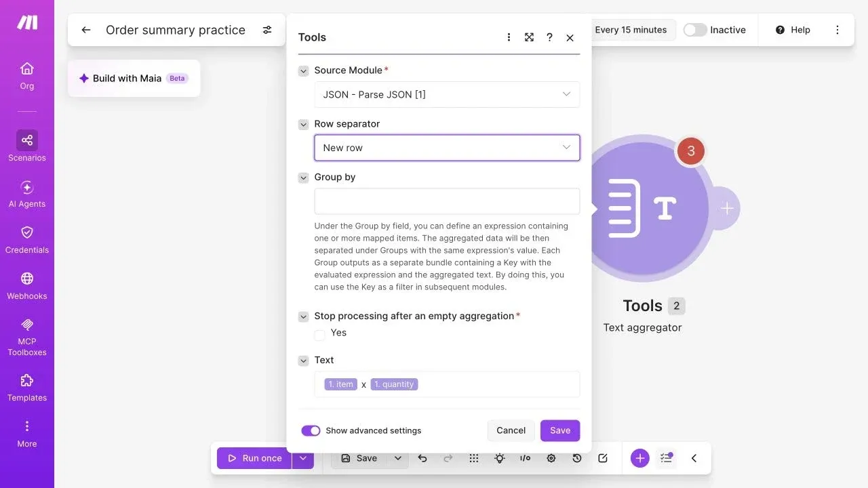The width and height of the screenshot is (868, 488).
Task: Undo the last change in bottom toolbar
Action: (422, 458)
